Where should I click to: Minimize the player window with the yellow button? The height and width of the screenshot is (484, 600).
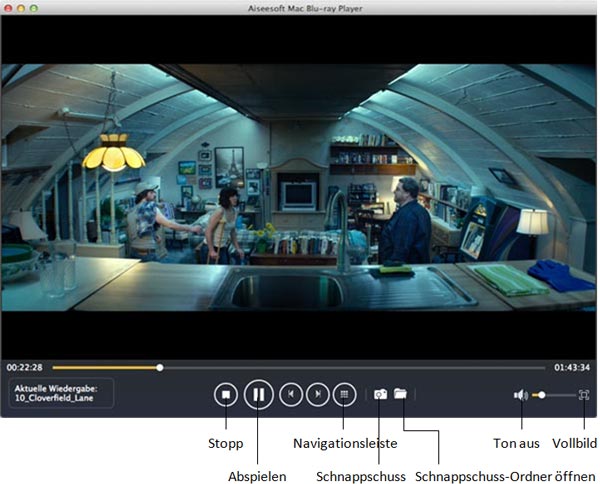click(21, 8)
